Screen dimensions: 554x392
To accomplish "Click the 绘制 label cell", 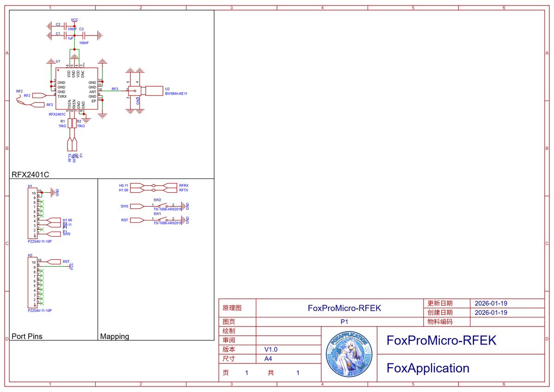I will click(x=237, y=331).
